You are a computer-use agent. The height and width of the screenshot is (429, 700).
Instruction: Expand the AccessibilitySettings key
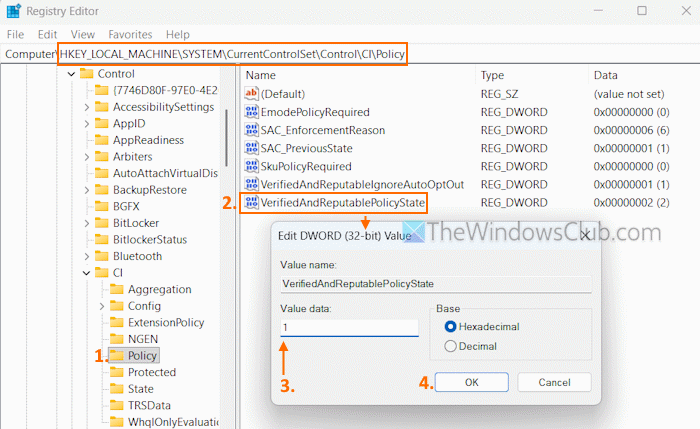(87, 107)
